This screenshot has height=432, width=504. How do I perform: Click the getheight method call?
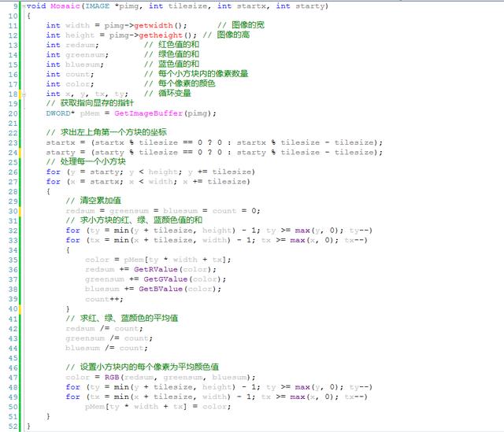tap(161, 35)
